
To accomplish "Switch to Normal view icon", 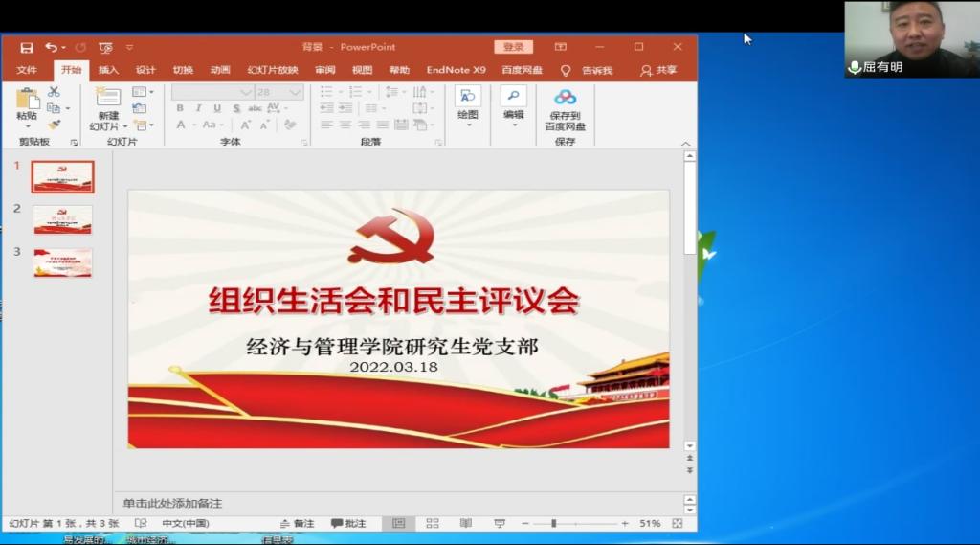I will pyautogui.click(x=399, y=523).
